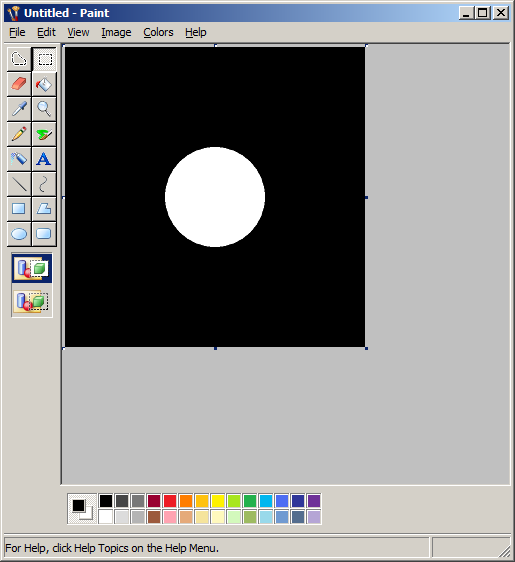Select the Pencil tool
Viewport: 515px width, 562px height.
click(19, 134)
